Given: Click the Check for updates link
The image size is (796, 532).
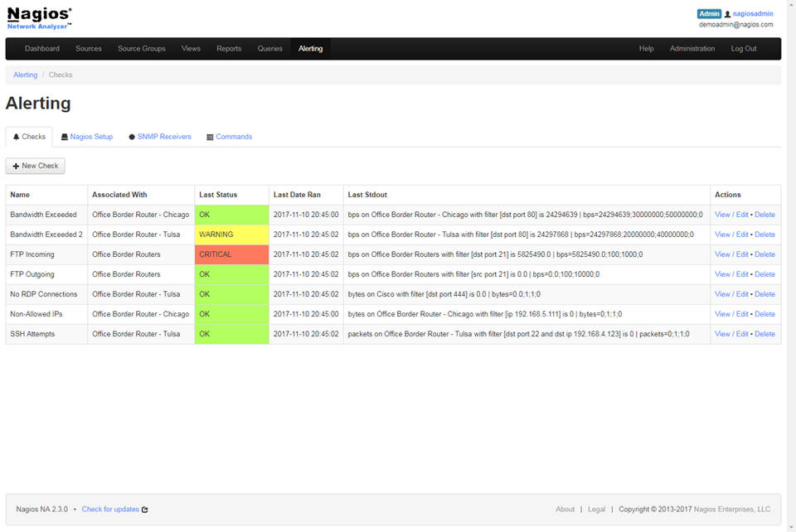Looking at the screenshot, I should pos(109,509).
